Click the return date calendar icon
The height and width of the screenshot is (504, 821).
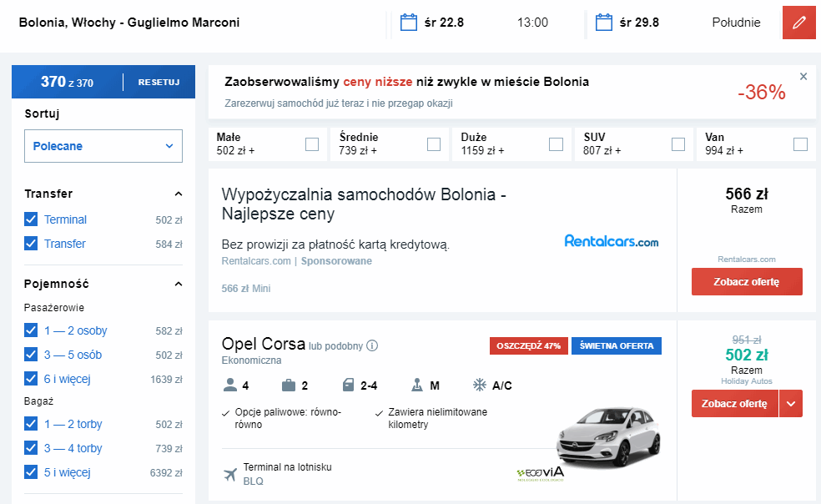(604, 23)
